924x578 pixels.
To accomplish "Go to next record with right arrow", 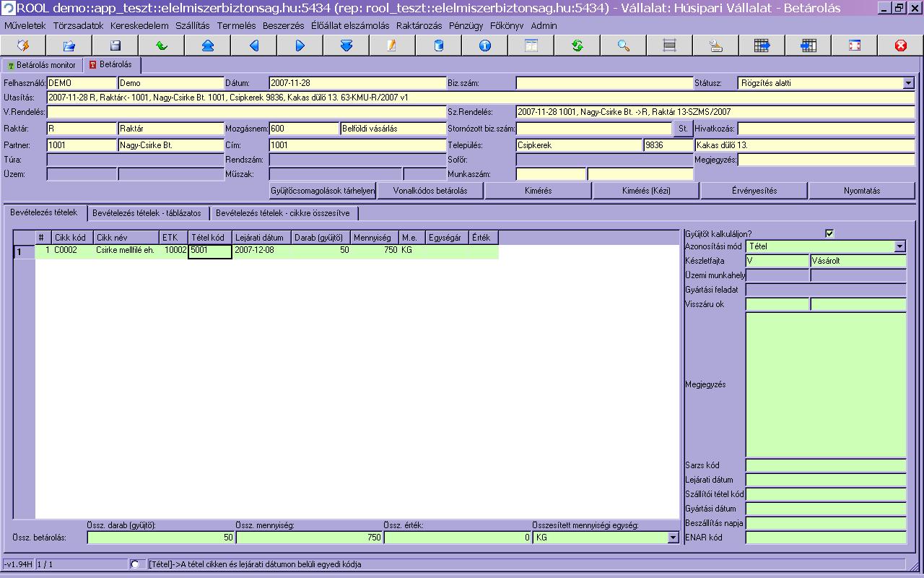I will [300, 46].
